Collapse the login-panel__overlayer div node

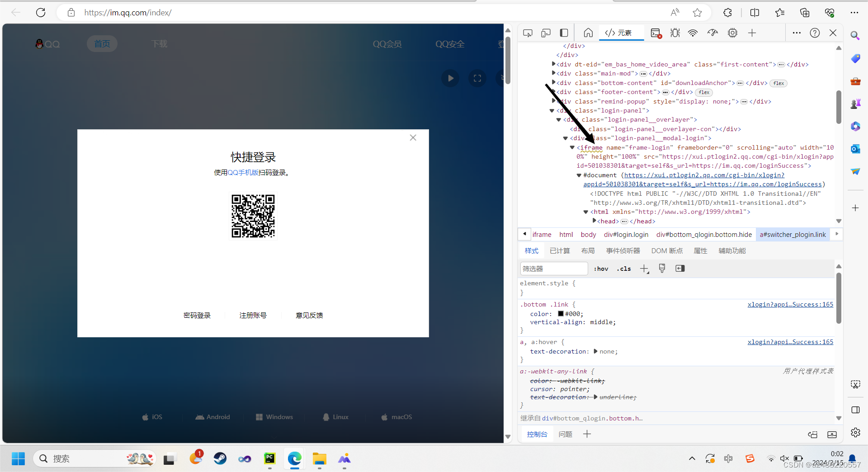tap(559, 120)
